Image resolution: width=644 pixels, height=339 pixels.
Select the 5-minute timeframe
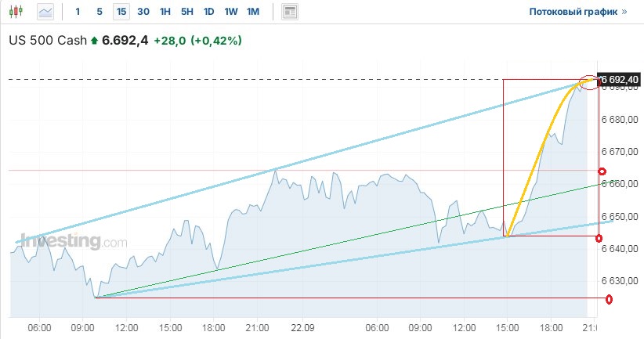coord(99,12)
